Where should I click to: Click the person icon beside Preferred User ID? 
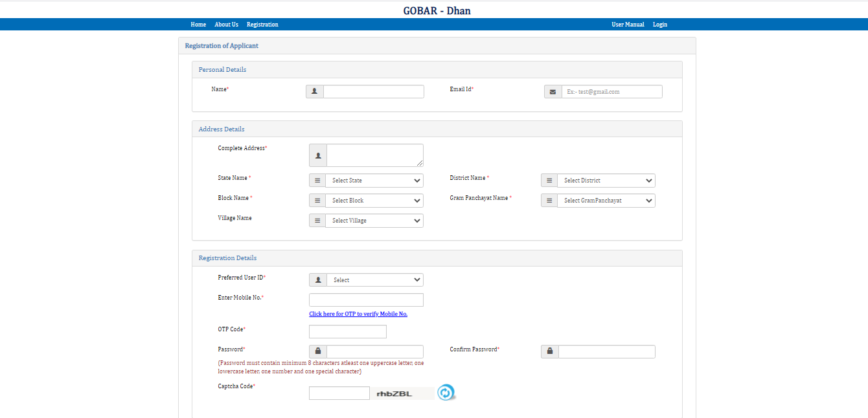click(x=318, y=280)
